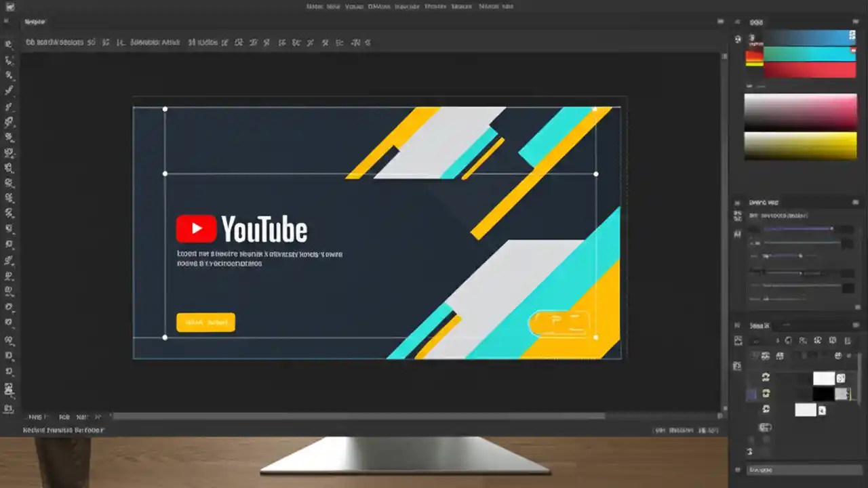Toggle visibility of the bottom layer
This screenshot has height=488, width=868.
coord(766,409)
